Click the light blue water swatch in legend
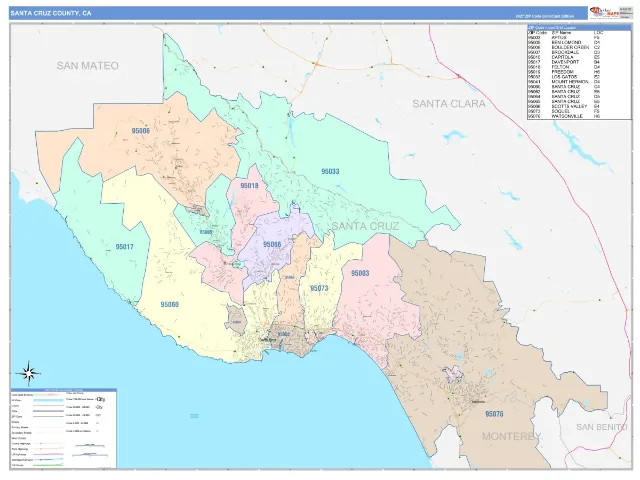Image resolution: width=640 pixels, height=480 pixels. coord(48,400)
